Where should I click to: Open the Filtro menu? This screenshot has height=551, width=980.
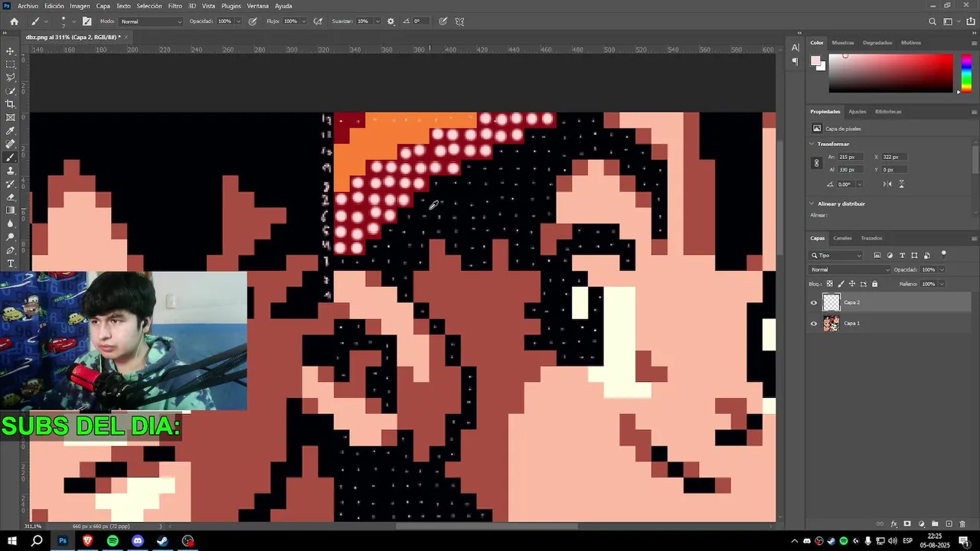pyautogui.click(x=175, y=5)
